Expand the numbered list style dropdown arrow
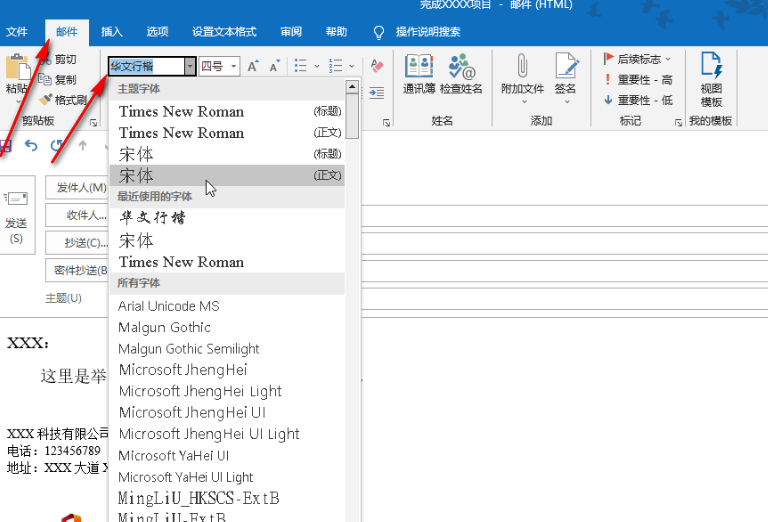This screenshot has width=768, height=522. (x=352, y=66)
